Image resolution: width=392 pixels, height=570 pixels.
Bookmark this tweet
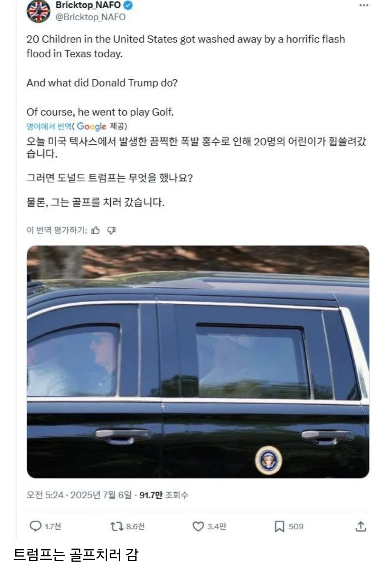279,526
